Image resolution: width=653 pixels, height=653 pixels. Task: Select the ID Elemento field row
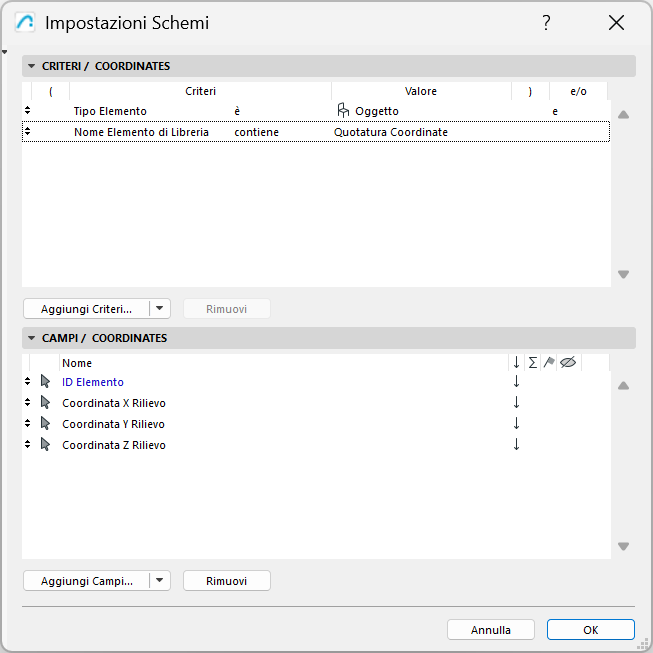coord(93,382)
